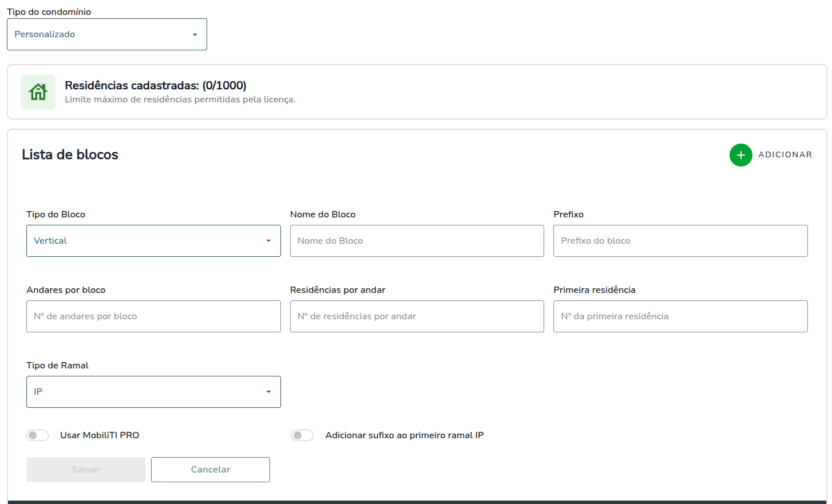
Task: Click the ADICIONAR label
Action: (785, 154)
